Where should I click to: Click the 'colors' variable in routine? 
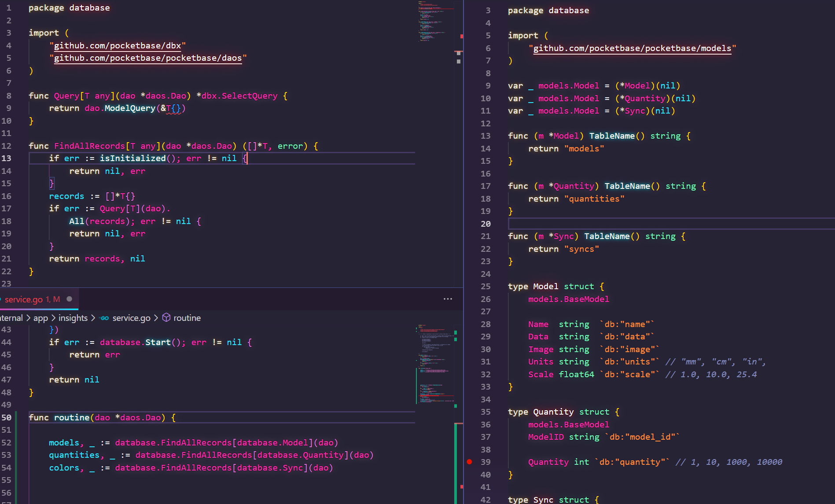[64, 468]
